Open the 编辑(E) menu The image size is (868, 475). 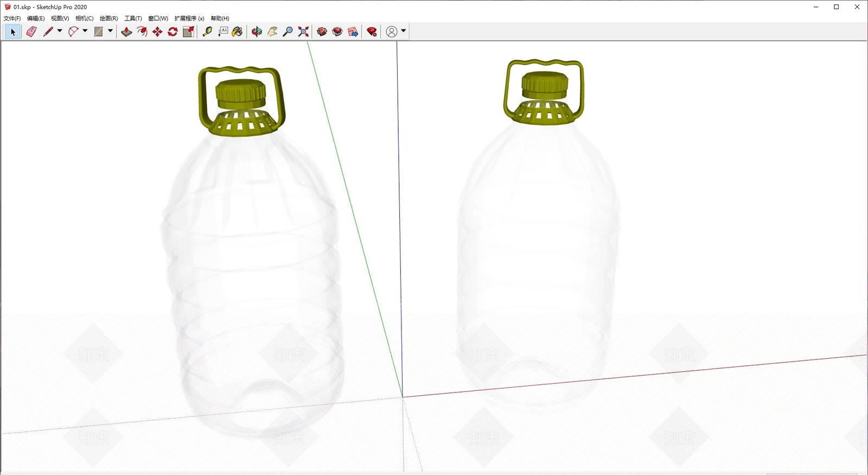[x=36, y=18]
